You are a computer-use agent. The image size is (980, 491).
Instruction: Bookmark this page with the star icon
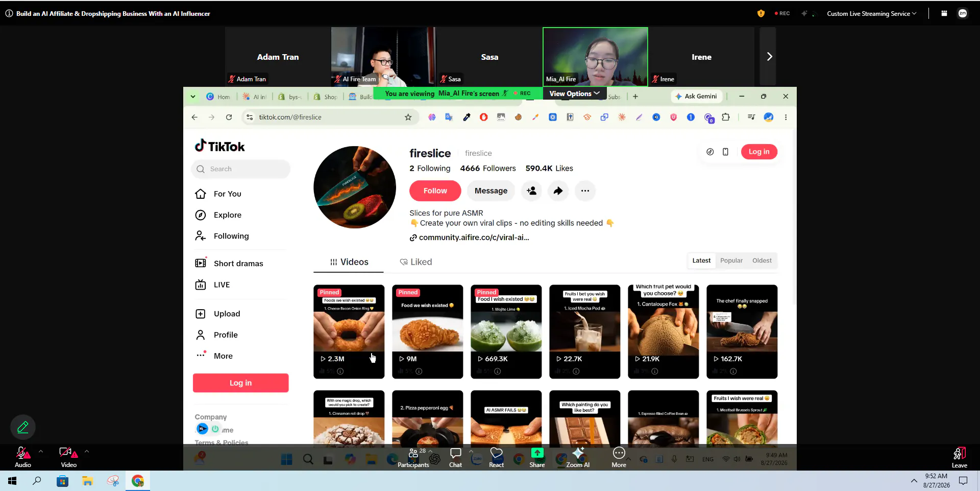point(408,117)
